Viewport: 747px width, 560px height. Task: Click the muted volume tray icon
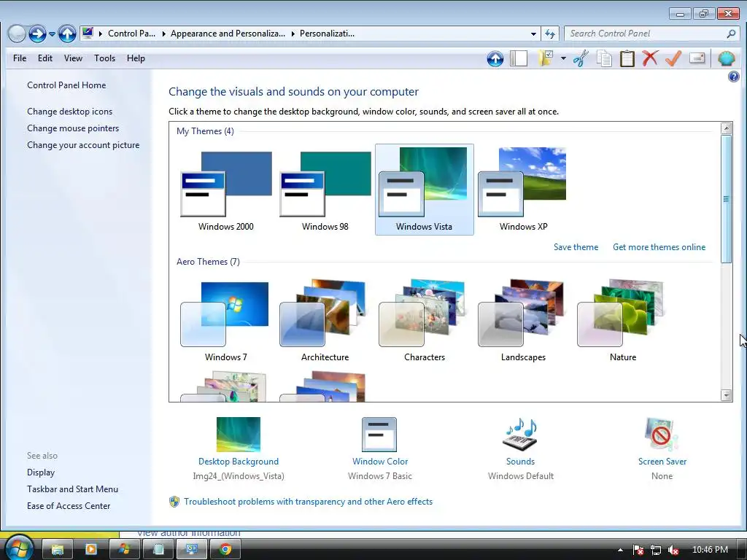(x=673, y=550)
